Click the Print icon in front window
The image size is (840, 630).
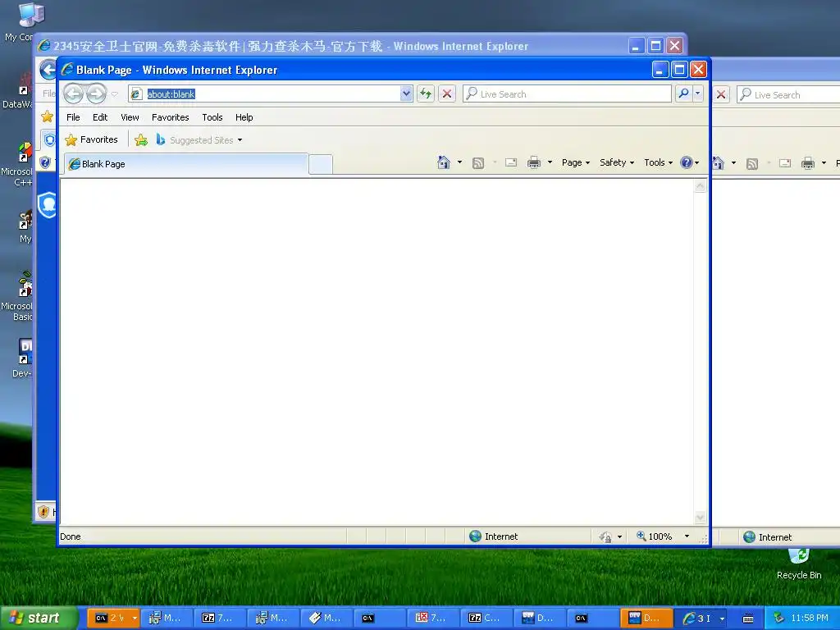click(534, 162)
